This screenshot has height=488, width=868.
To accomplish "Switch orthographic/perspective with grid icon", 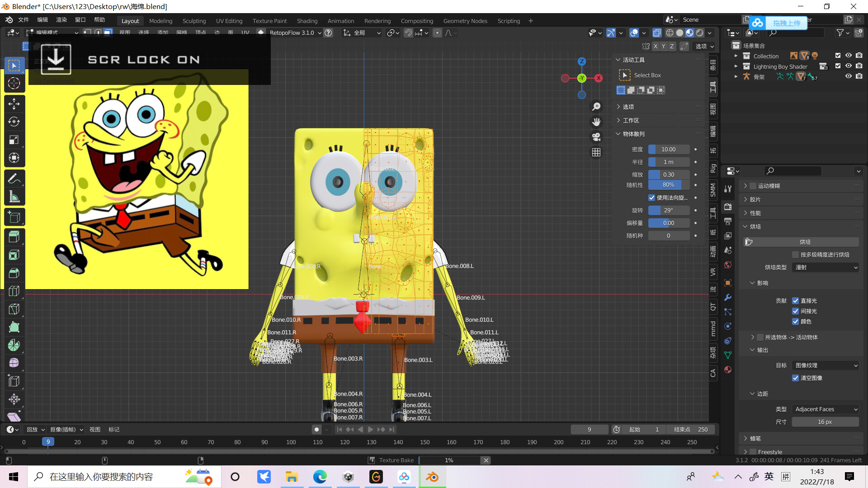I will (x=596, y=152).
